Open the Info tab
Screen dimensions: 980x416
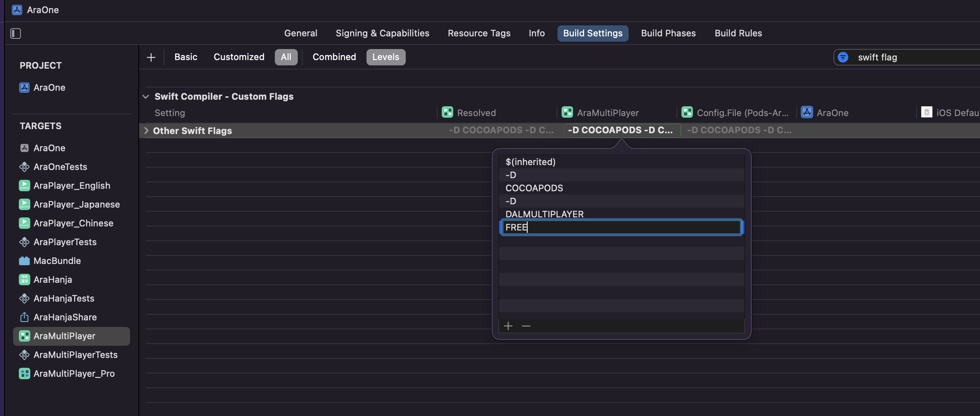(537, 33)
